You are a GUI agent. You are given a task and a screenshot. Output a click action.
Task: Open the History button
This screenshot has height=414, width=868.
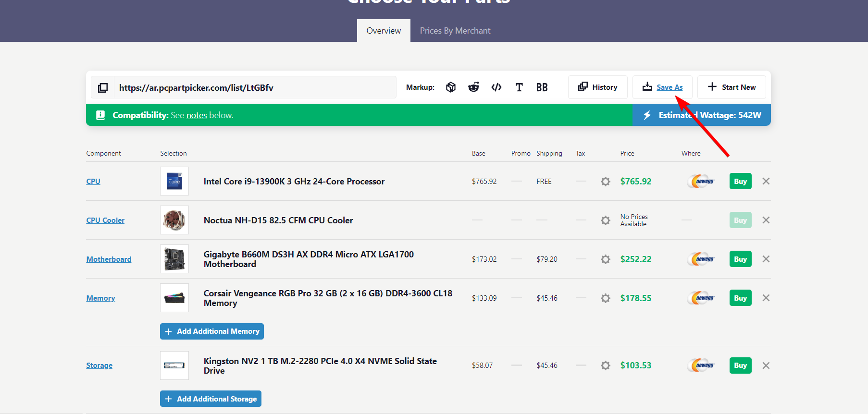[598, 87]
